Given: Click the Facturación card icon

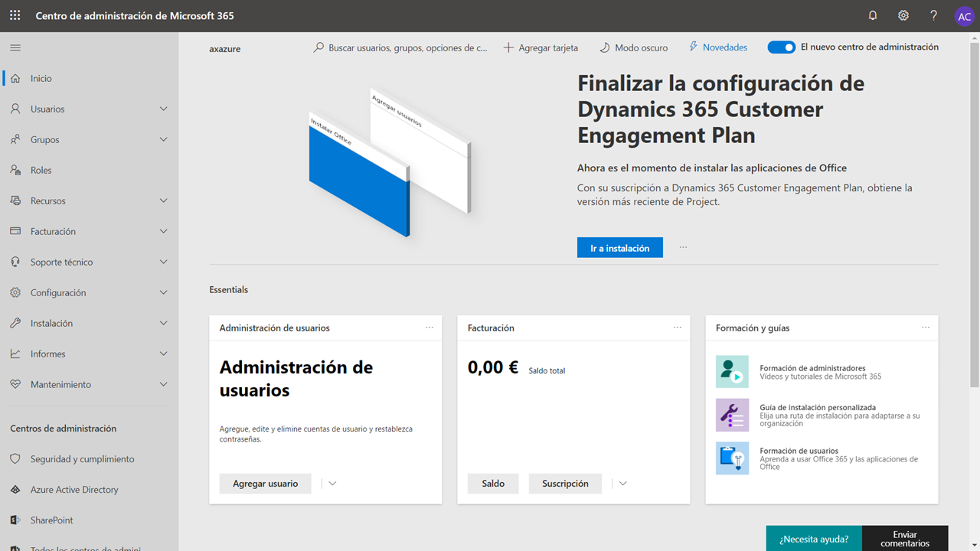Looking at the screenshot, I should [x=15, y=231].
